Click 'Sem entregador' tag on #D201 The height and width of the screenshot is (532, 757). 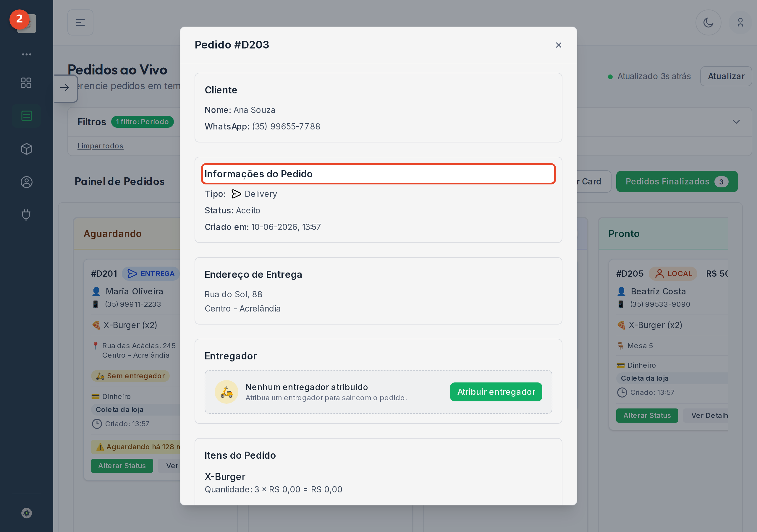point(131,376)
